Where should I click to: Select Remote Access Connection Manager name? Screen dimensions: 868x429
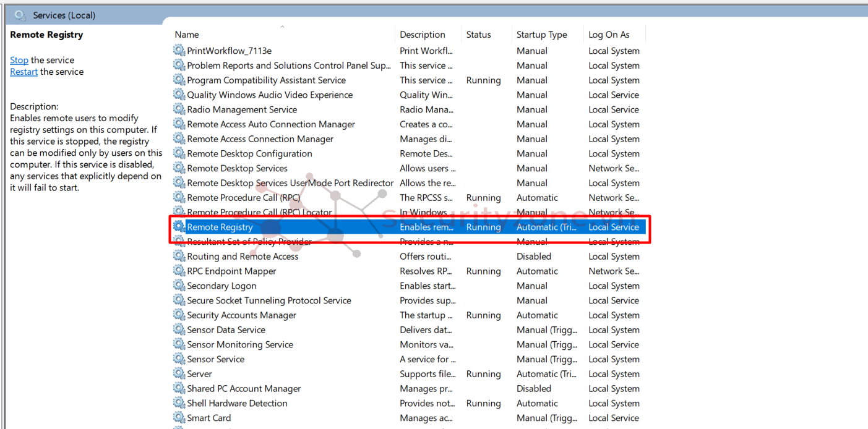pyautogui.click(x=260, y=139)
